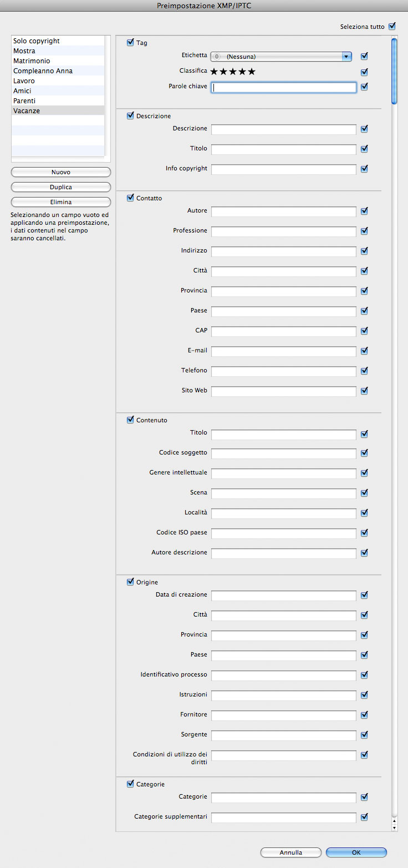Choose the Matrimonio preset
This screenshot has height=868, width=408.
[x=58, y=61]
